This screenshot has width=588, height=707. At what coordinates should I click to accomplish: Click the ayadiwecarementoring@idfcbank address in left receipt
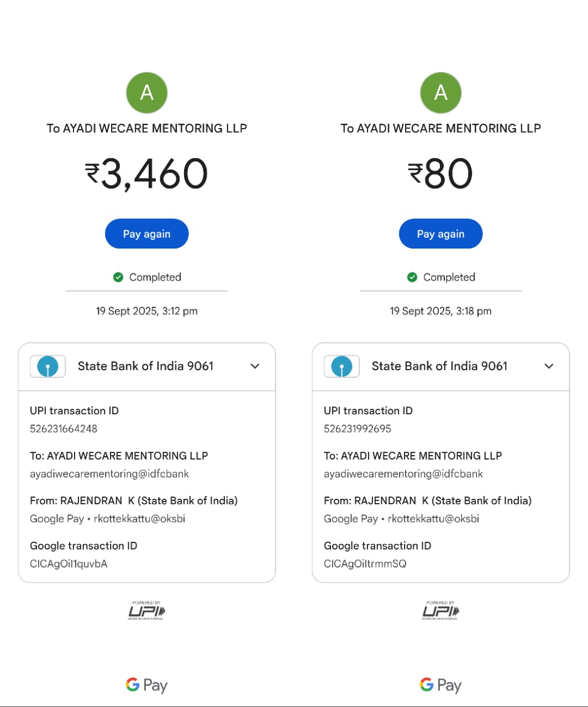[x=109, y=474]
